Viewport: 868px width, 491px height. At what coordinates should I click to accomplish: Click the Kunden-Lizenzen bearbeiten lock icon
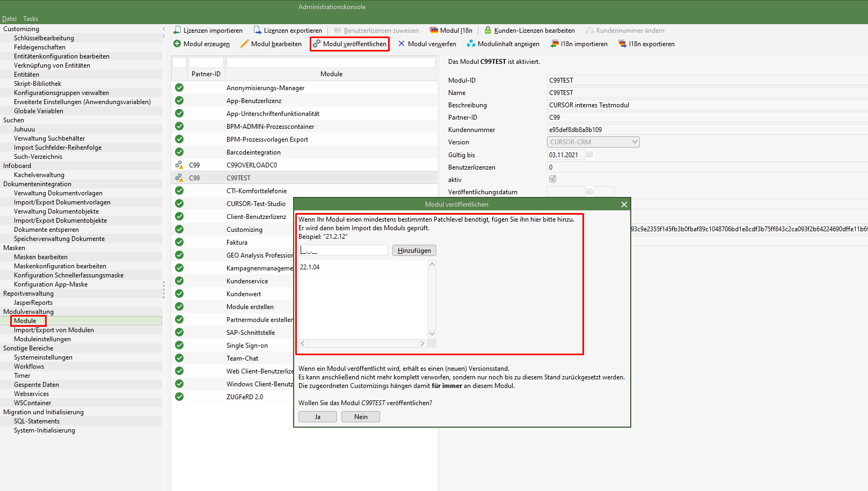click(487, 31)
